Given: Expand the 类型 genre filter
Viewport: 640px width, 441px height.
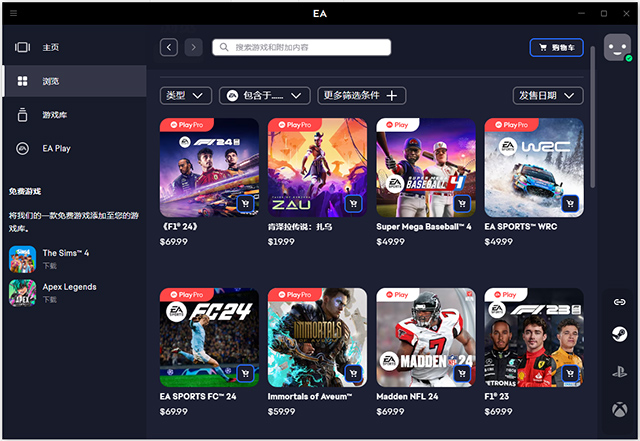Looking at the screenshot, I should [x=186, y=96].
